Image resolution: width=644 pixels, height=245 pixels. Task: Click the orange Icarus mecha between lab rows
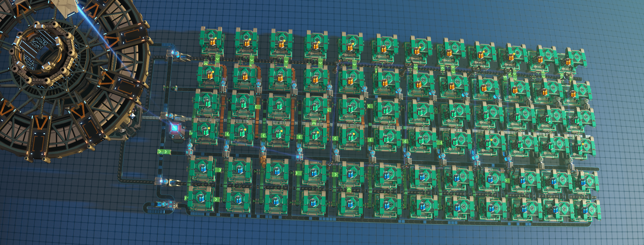pos(263,161)
